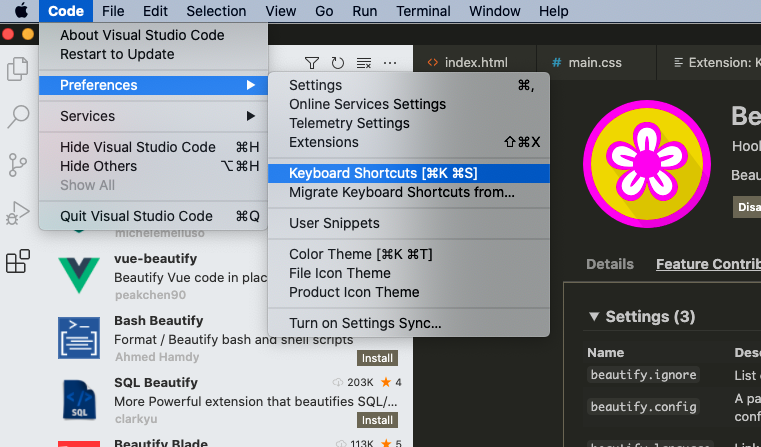761x447 pixels.
Task: Clear extensions search results
Action: [364, 63]
